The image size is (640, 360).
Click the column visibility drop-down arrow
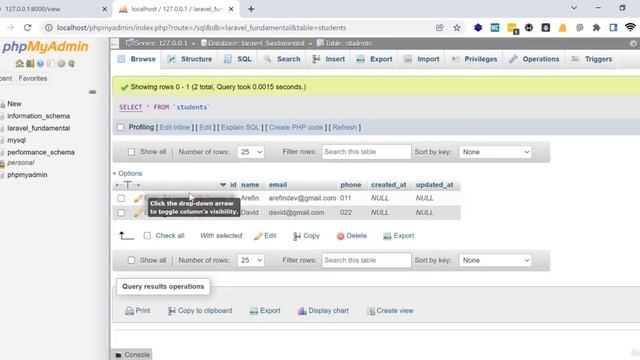click(x=223, y=185)
